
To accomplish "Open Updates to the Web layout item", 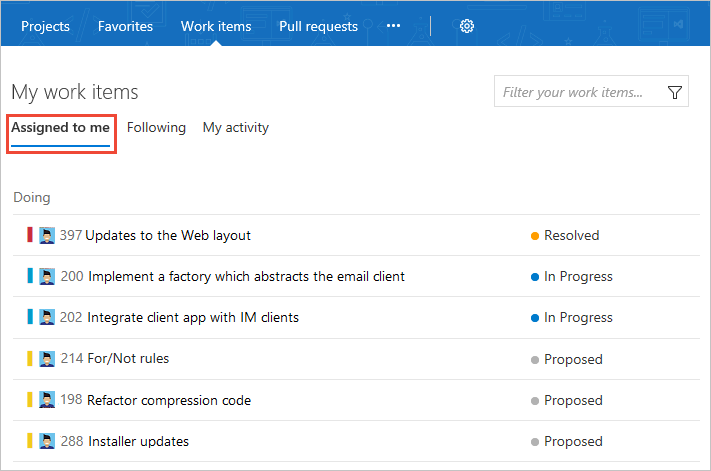I will click(168, 235).
